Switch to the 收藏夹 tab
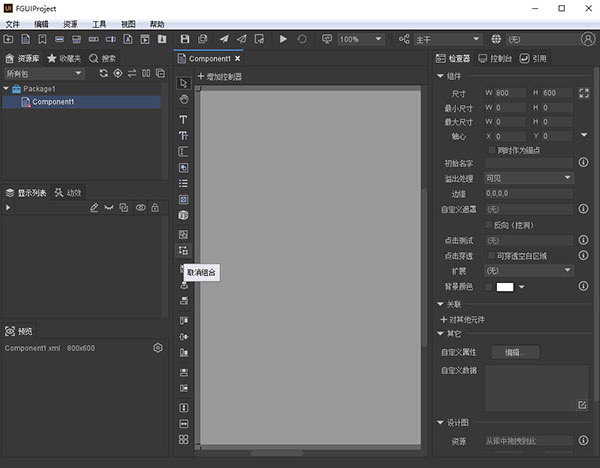 coord(64,58)
